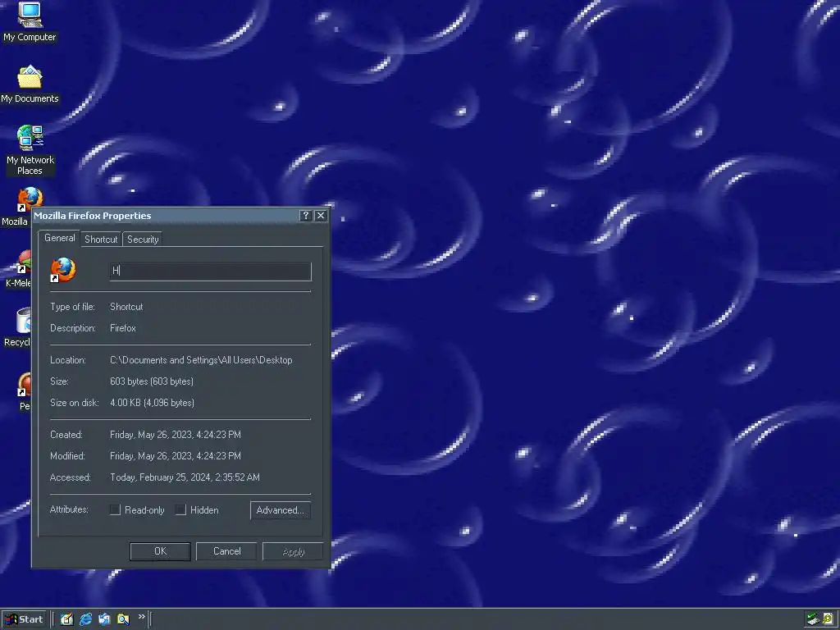Click the size value 603 bytes
The height and width of the screenshot is (630, 840).
click(152, 381)
